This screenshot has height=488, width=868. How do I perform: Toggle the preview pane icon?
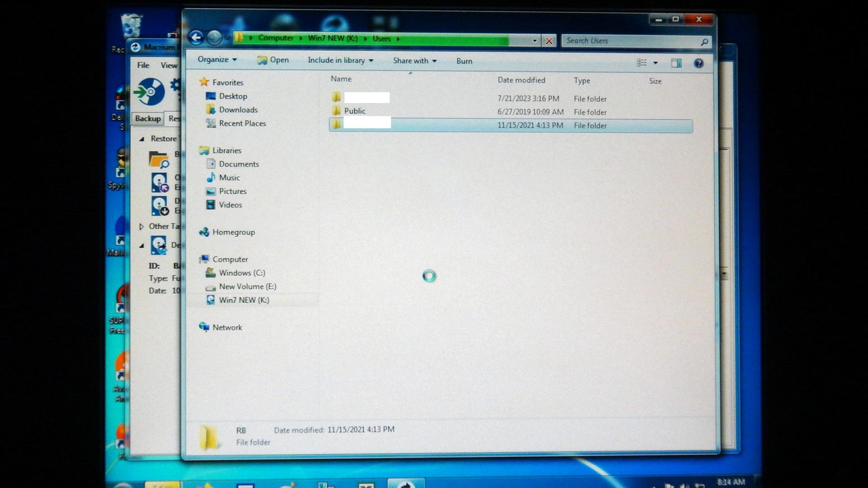point(676,63)
